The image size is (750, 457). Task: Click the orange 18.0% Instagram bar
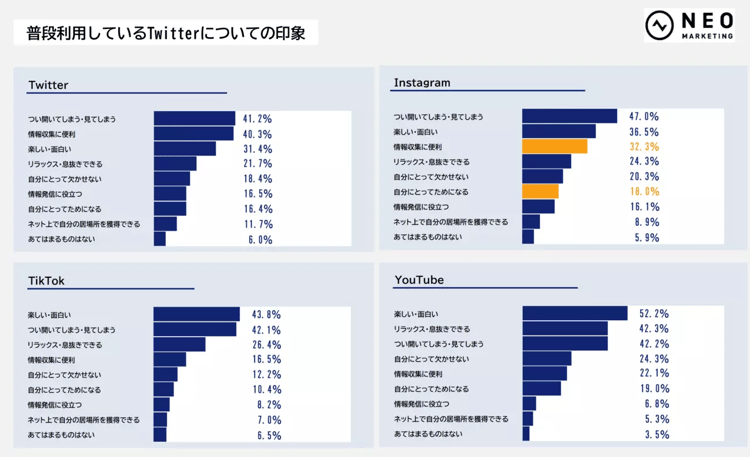[540, 191]
